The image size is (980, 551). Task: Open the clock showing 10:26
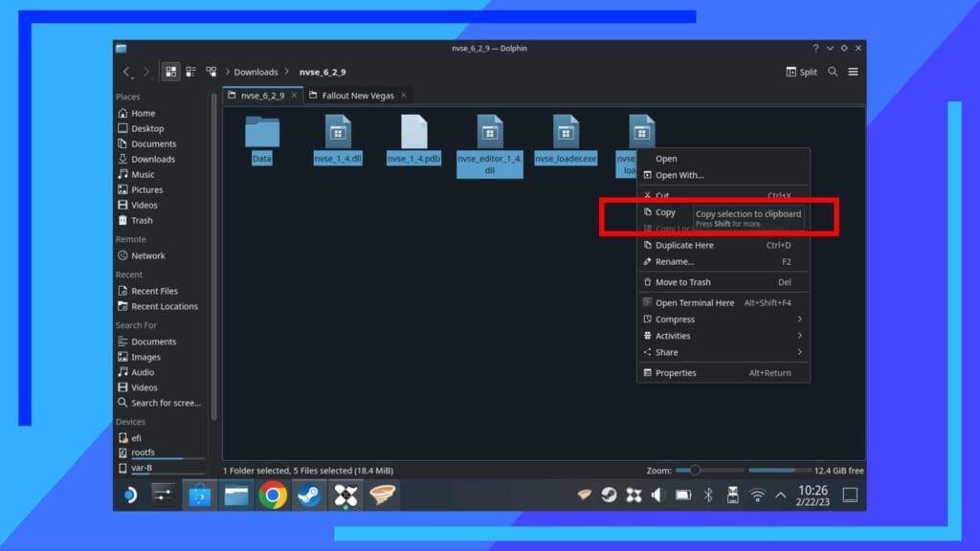click(813, 496)
